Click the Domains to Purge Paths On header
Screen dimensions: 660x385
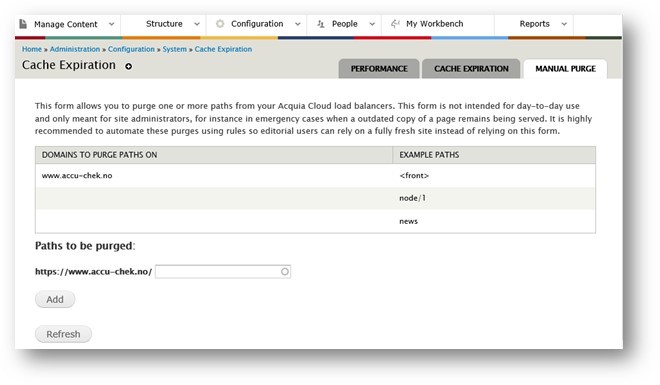click(99, 155)
